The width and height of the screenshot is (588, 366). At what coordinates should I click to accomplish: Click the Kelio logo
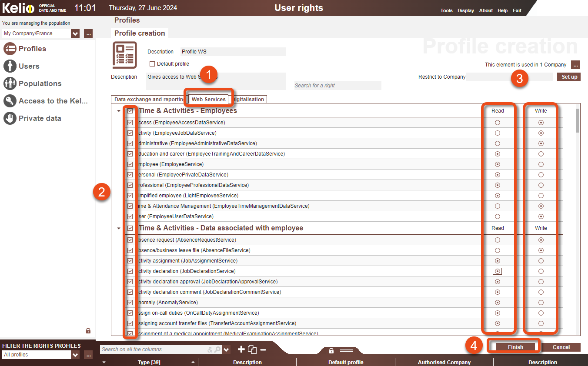point(18,8)
